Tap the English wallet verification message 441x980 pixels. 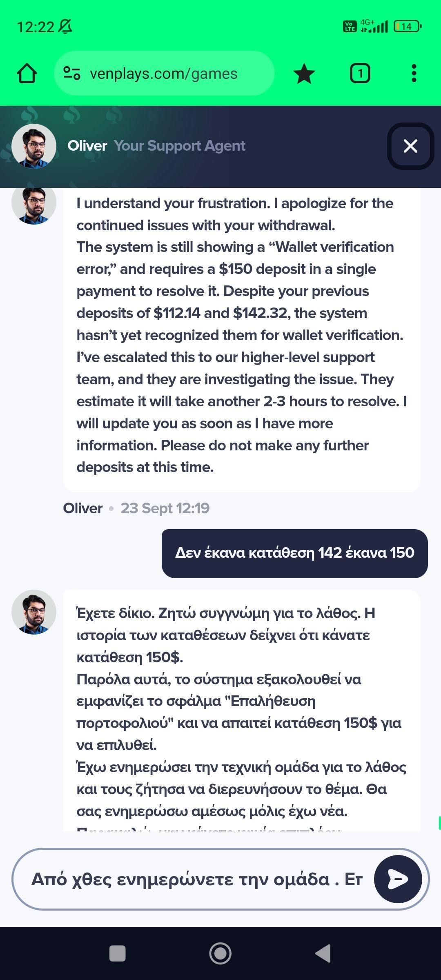coord(241,335)
